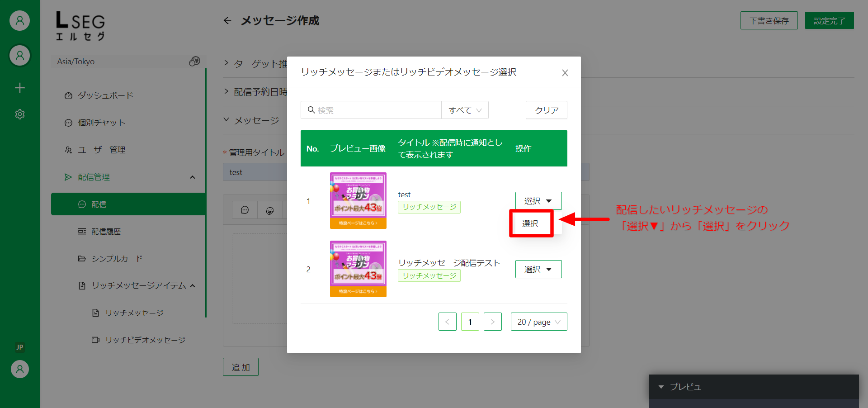Viewport: 868px width, 408px height.
Task: Click the 検索 search field
Action: (x=371, y=110)
